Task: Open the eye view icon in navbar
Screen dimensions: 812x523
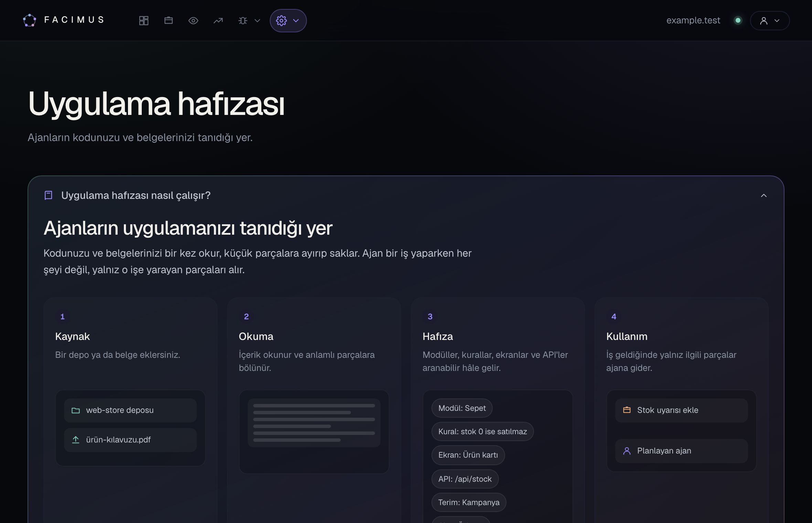Action: coord(193,21)
